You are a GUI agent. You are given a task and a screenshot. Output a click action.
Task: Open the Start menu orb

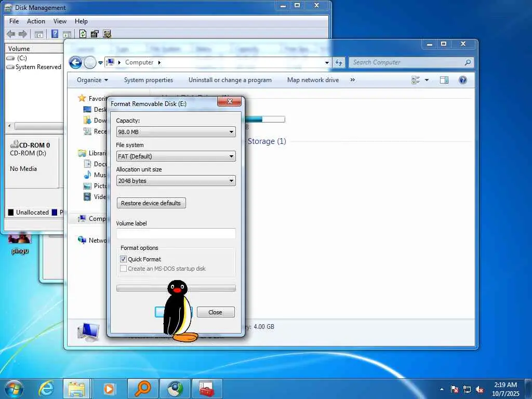[x=14, y=389]
